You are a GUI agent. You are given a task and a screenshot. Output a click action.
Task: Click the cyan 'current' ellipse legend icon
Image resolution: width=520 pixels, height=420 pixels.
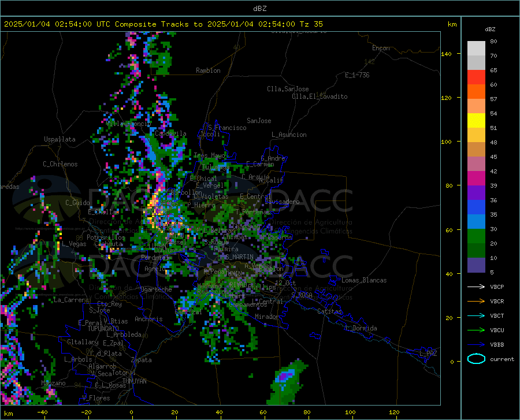click(476, 359)
